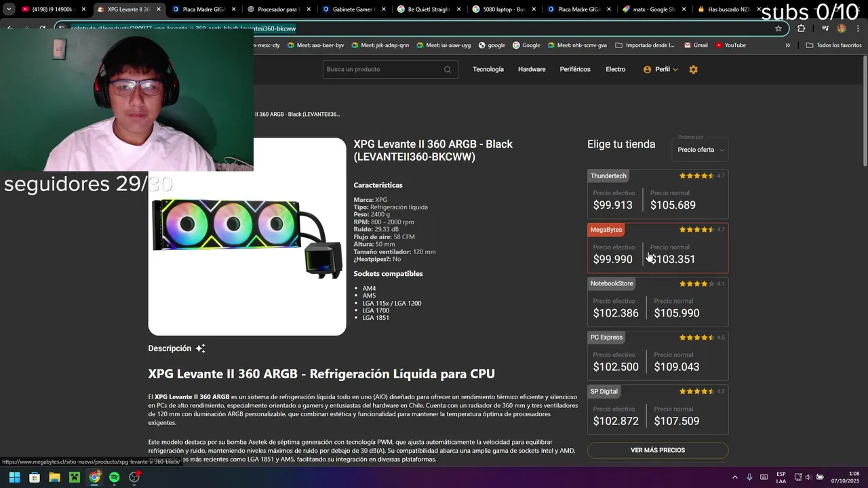Click the search magnifier icon in product search
This screenshot has width=868, height=488.
click(x=448, y=69)
